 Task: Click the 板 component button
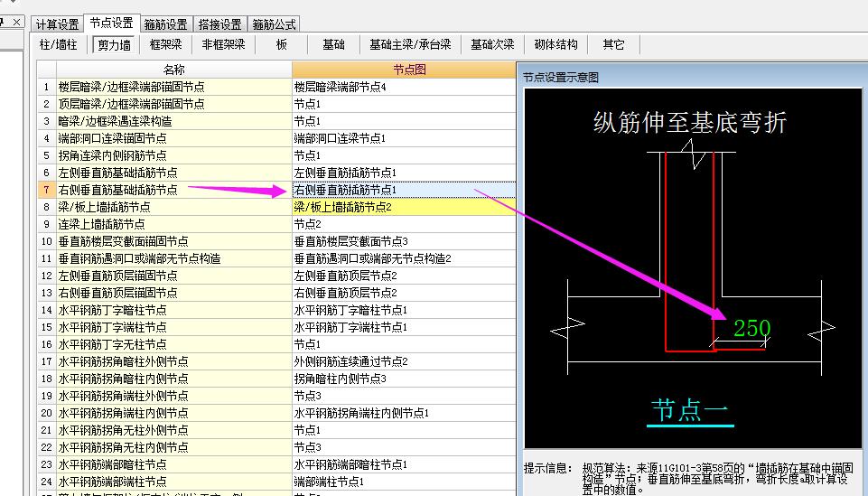(x=281, y=44)
